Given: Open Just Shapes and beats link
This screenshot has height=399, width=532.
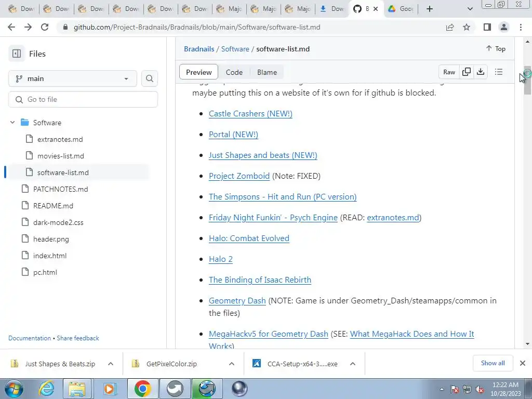Looking at the screenshot, I should click(x=263, y=155).
